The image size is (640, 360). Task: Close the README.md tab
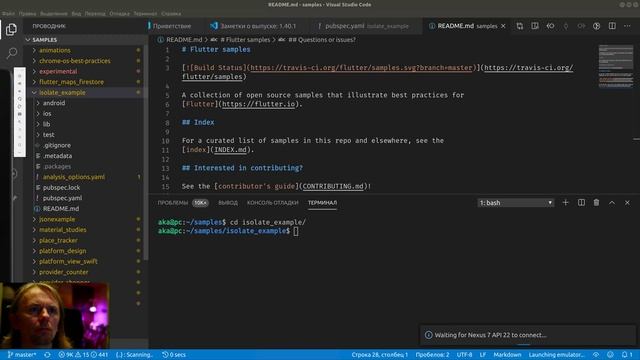[503, 26]
